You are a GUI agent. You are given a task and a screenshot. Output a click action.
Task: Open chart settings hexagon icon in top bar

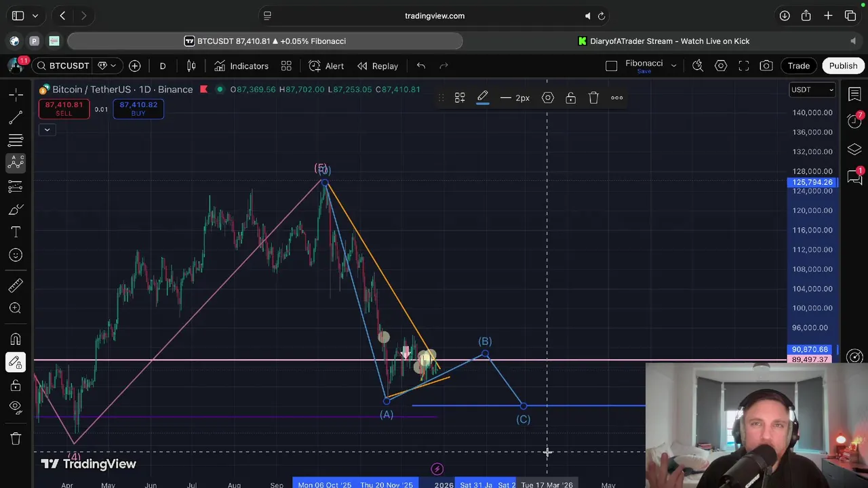[x=721, y=66]
